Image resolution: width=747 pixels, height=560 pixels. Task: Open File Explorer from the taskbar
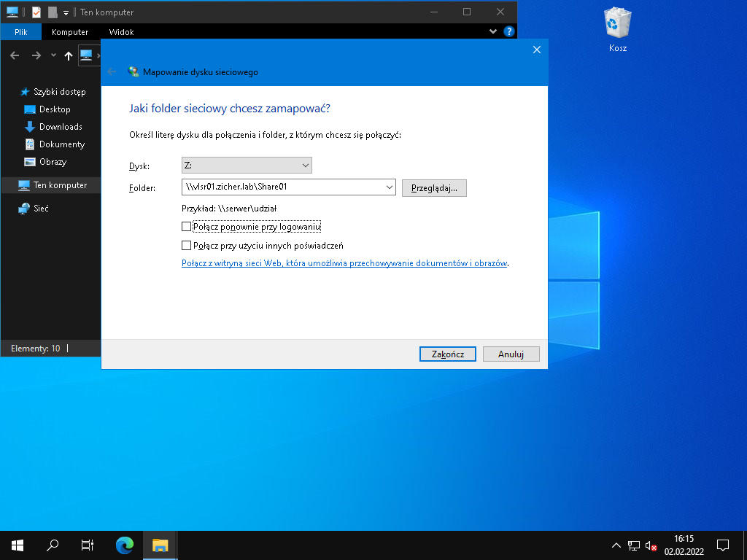pyautogui.click(x=160, y=545)
